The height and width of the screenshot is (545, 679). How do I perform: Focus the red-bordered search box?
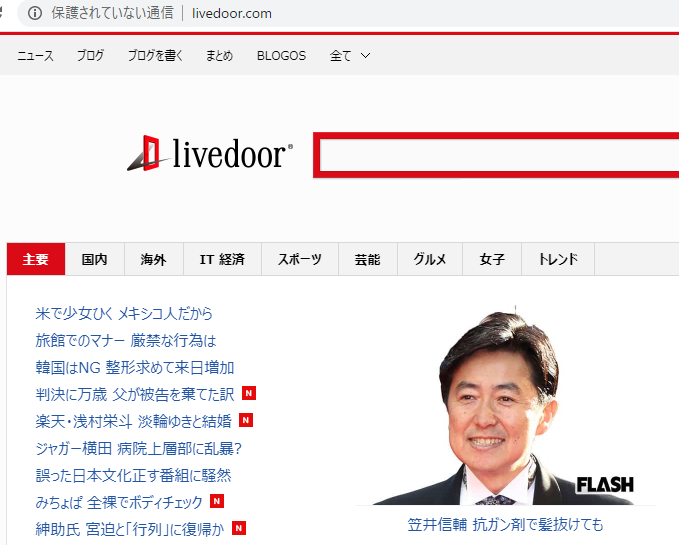pyautogui.click(x=496, y=155)
